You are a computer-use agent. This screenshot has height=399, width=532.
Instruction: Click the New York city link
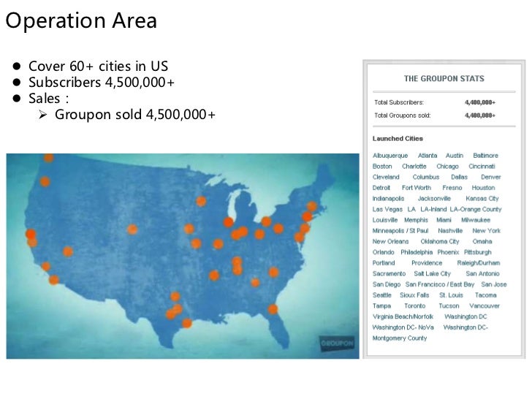(x=486, y=231)
